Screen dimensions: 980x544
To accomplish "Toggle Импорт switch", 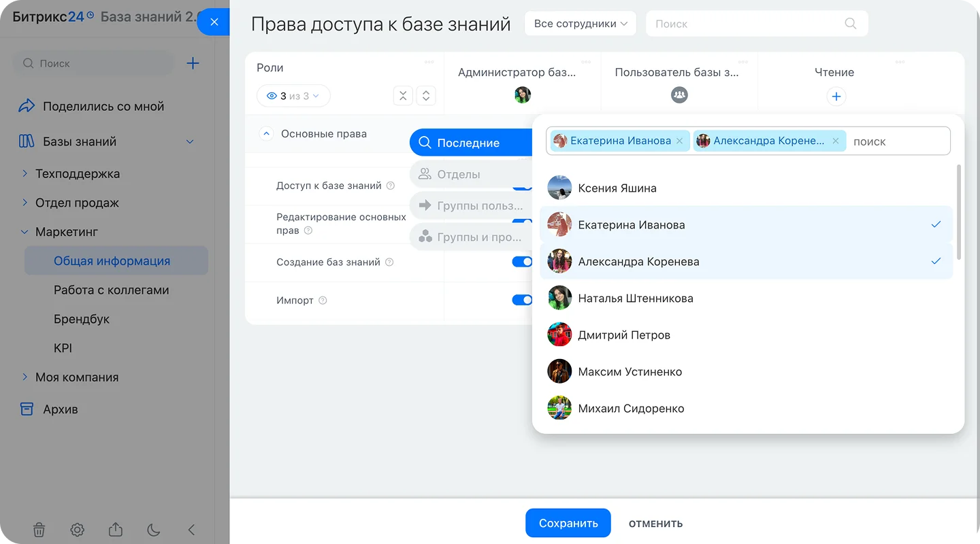I will (522, 300).
